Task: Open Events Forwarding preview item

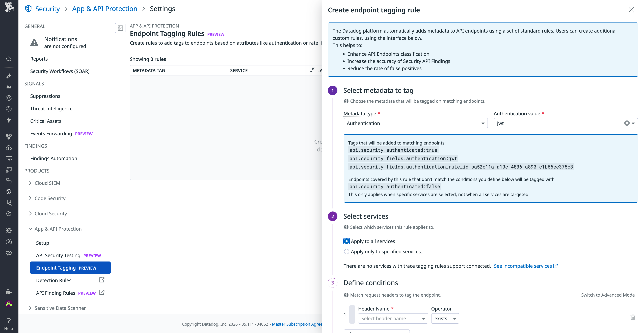Action: 61,134
